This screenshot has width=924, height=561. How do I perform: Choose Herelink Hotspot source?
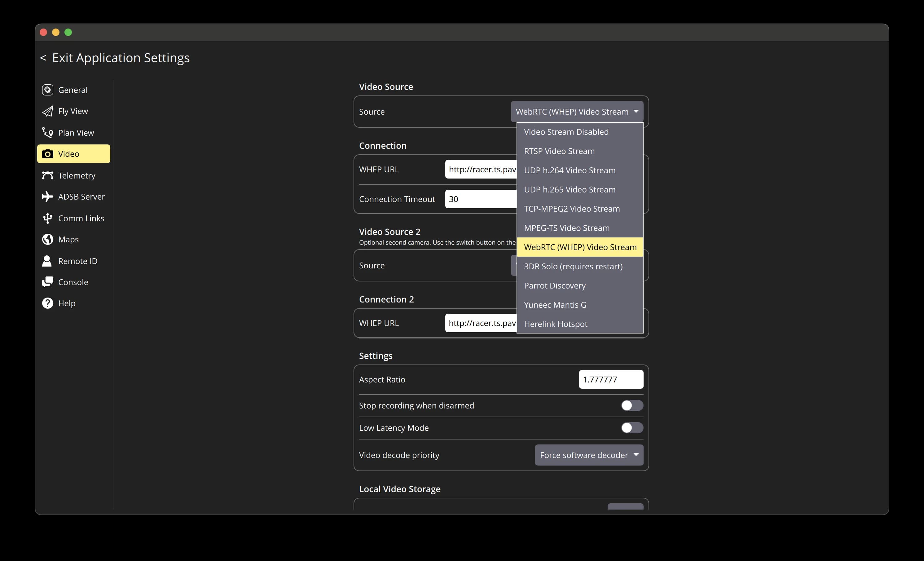580,324
